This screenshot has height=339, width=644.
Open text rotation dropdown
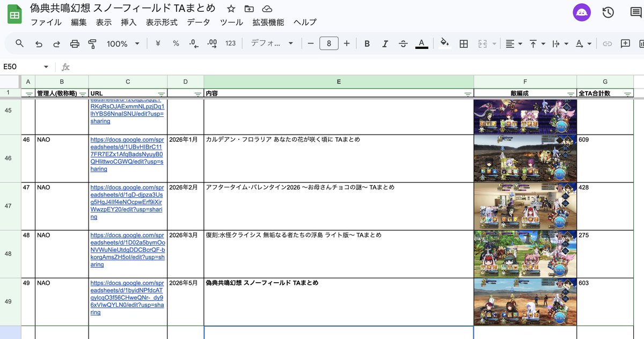click(583, 43)
